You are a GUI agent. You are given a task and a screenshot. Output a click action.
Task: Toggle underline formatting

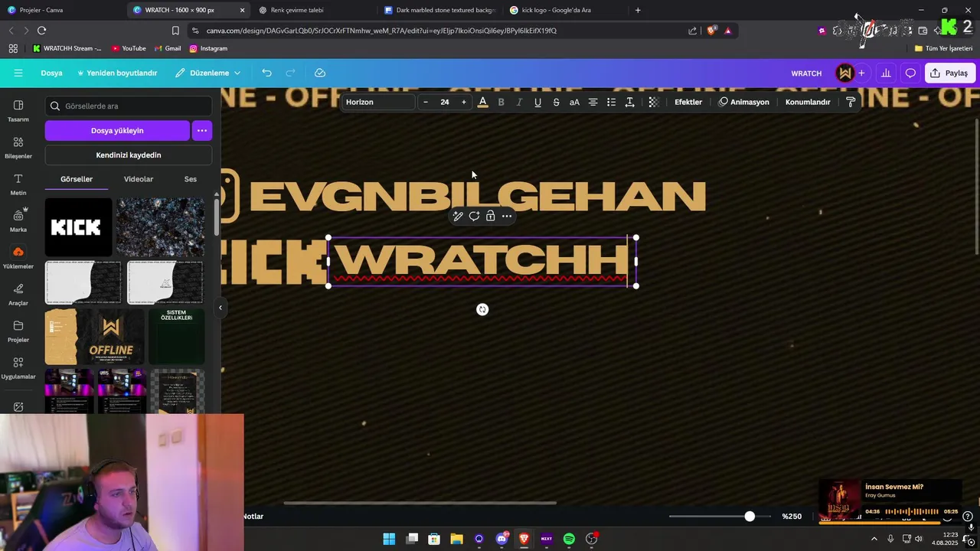(537, 102)
